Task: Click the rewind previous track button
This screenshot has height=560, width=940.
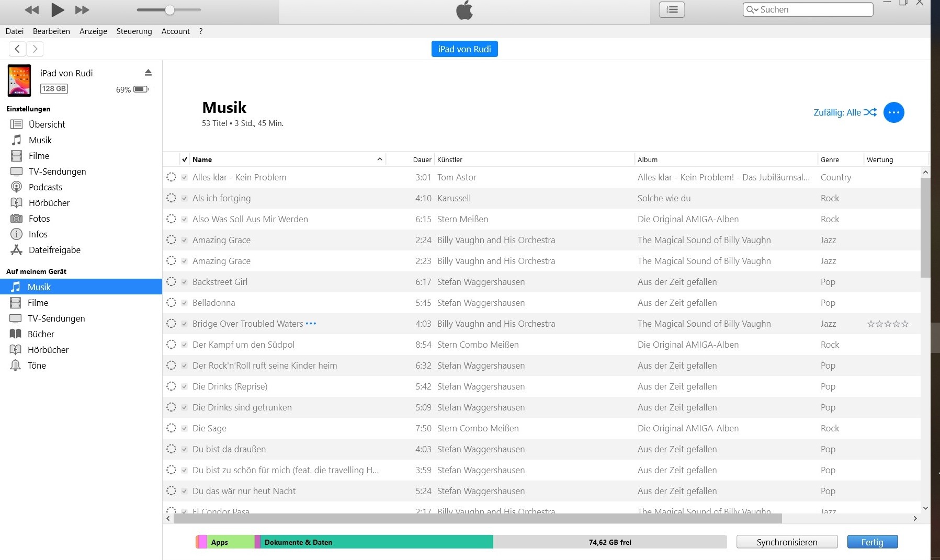Action: click(x=32, y=9)
